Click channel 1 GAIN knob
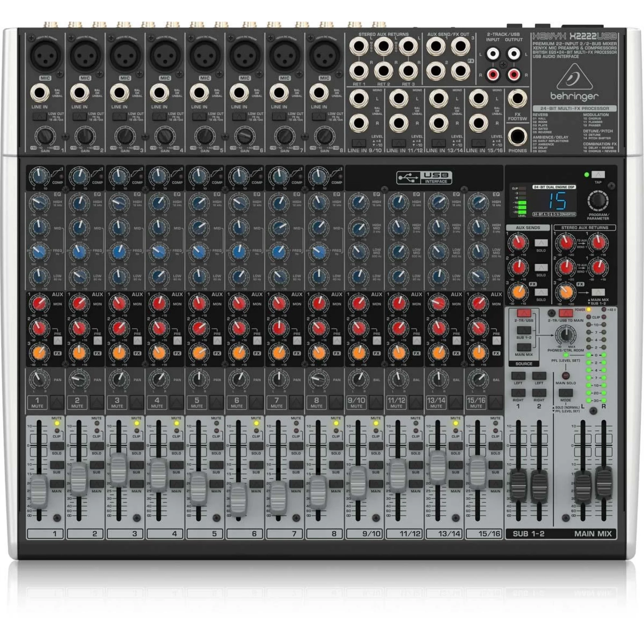The height and width of the screenshot is (644, 644). (45, 136)
